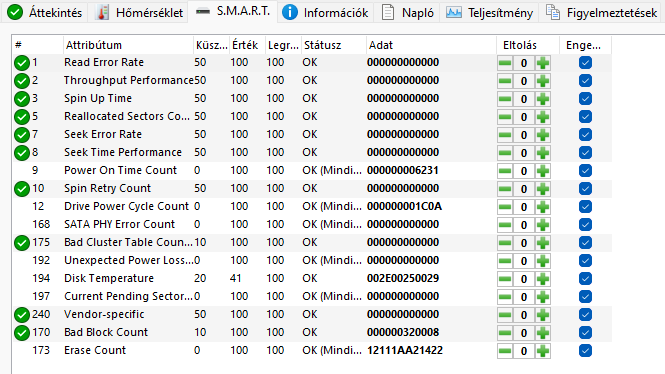Decrease offset for Current Pending Sector
The height and width of the screenshot is (374, 665).
(x=505, y=297)
